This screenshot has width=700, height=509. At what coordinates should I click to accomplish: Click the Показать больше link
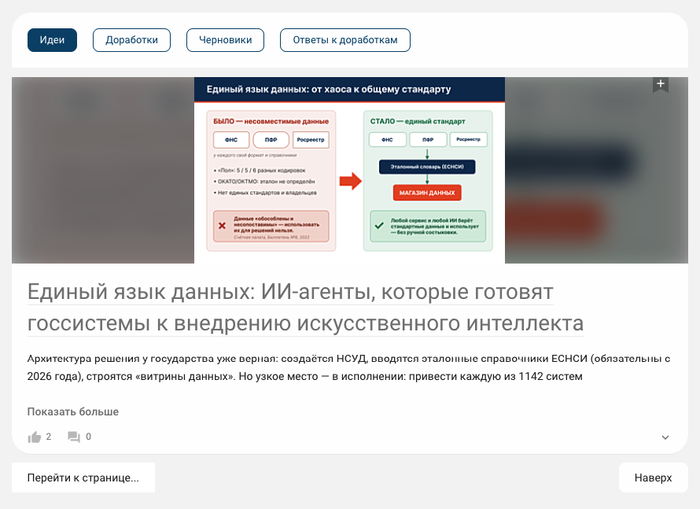pos(73,412)
